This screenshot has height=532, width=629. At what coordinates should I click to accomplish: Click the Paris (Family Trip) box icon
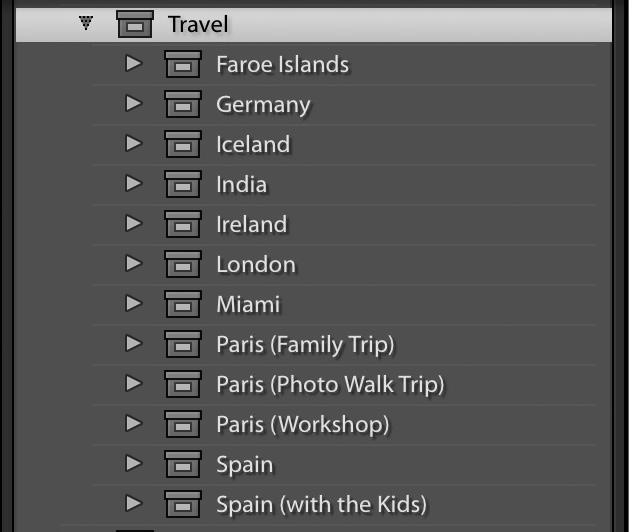pos(183,344)
